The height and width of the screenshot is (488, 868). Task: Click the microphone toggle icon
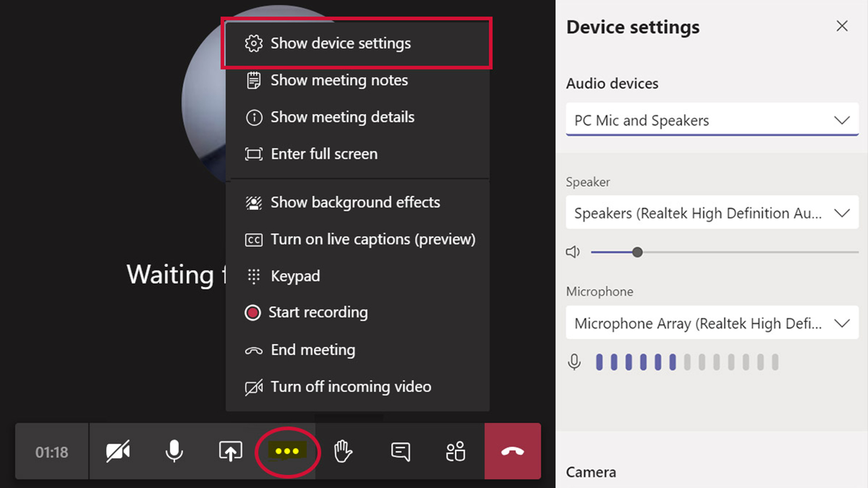click(174, 451)
